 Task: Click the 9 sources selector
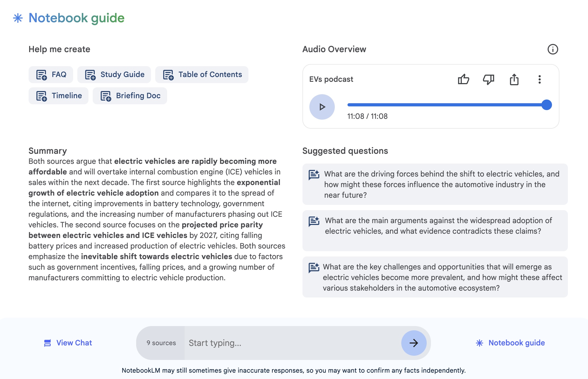(x=161, y=343)
